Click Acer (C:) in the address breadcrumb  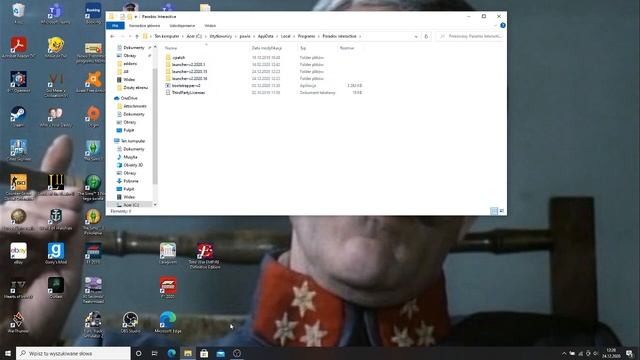(x=194, y=36)
